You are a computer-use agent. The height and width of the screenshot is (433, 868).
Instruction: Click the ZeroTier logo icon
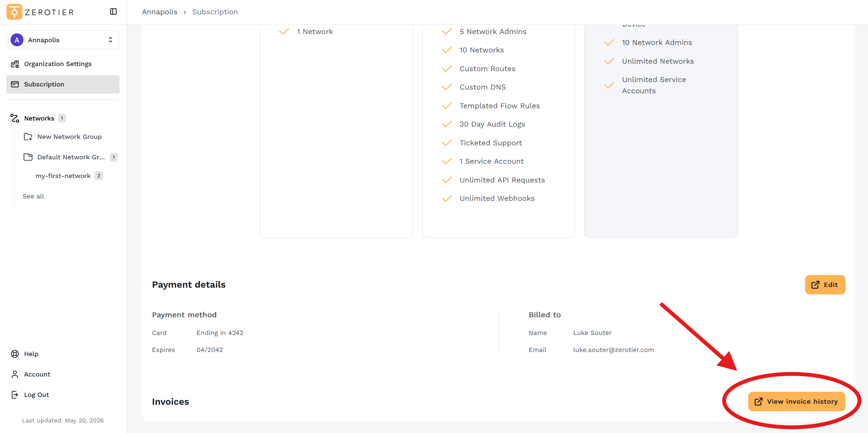click(14, 12)
